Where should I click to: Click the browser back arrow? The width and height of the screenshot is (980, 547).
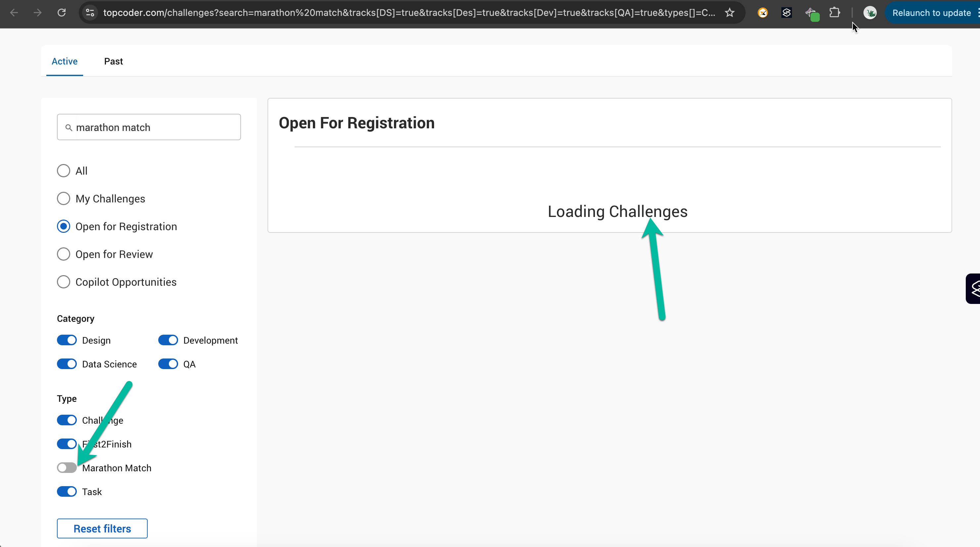(14, 13)
